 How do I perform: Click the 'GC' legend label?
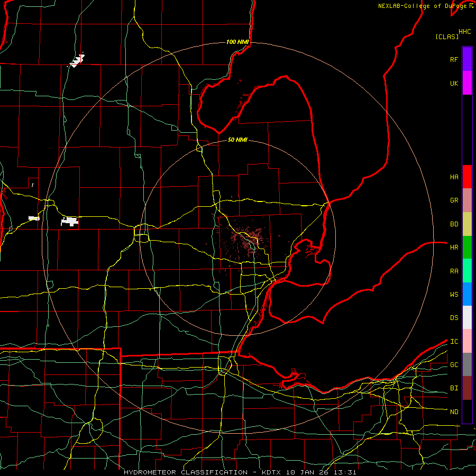click(454, 365)
